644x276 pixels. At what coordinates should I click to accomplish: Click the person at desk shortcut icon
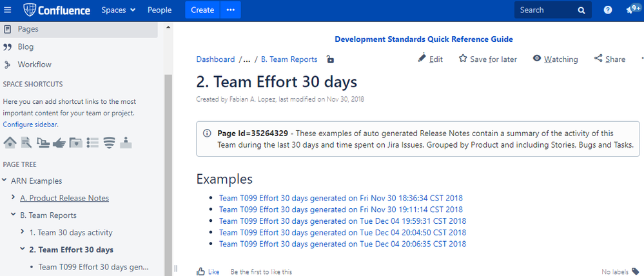(126, 143)
